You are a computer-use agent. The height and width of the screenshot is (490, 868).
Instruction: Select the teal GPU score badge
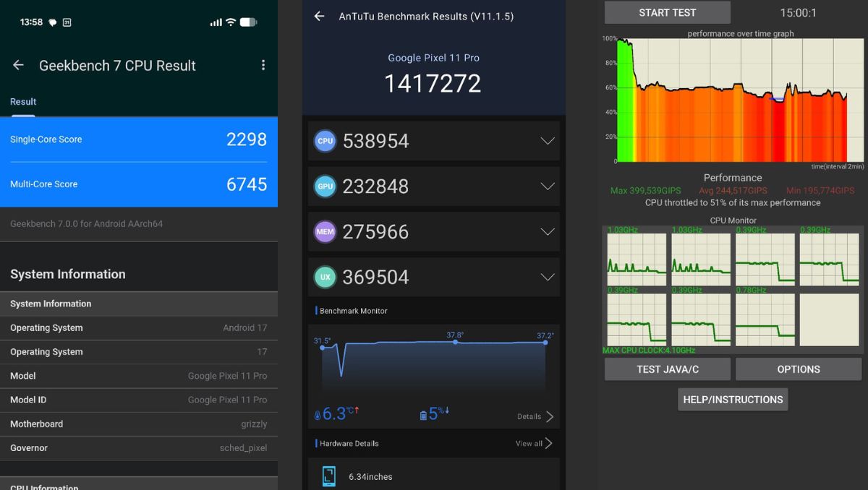click(x=325, y=186)
